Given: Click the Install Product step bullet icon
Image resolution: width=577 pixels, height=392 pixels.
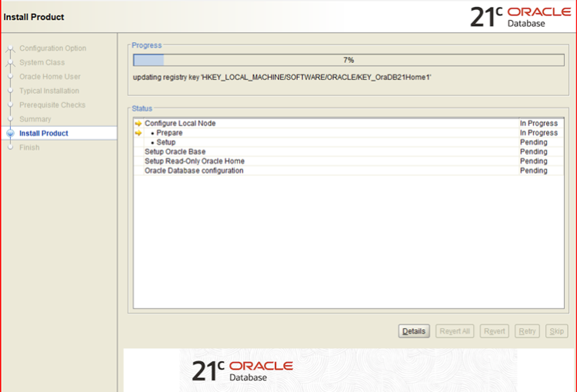Looking at the screenshot, I should pos(10,134).
